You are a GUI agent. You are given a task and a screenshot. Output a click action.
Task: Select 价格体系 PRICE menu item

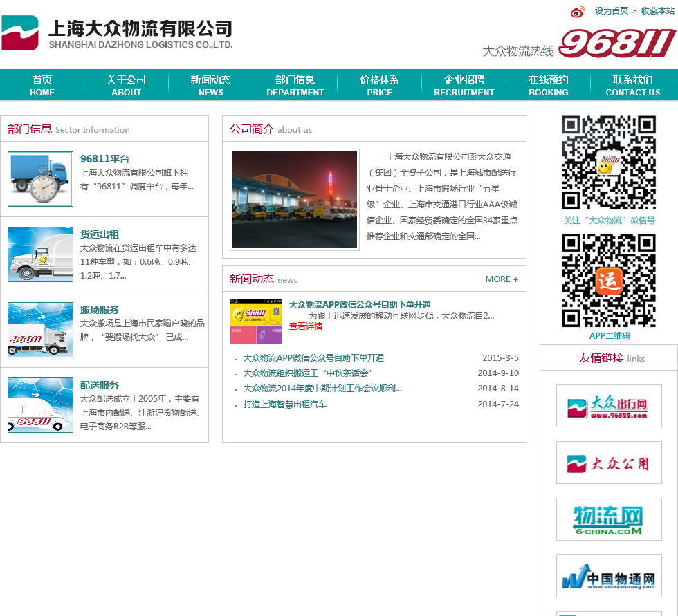tap(379, 85)
